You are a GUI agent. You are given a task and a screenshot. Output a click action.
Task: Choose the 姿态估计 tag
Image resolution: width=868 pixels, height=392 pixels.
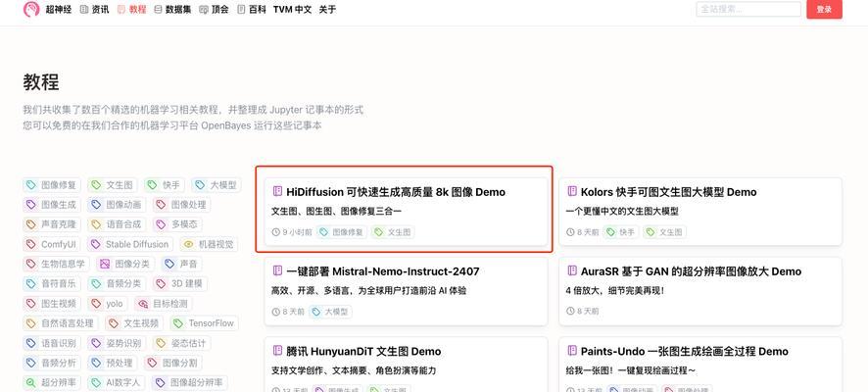(181, 343)
